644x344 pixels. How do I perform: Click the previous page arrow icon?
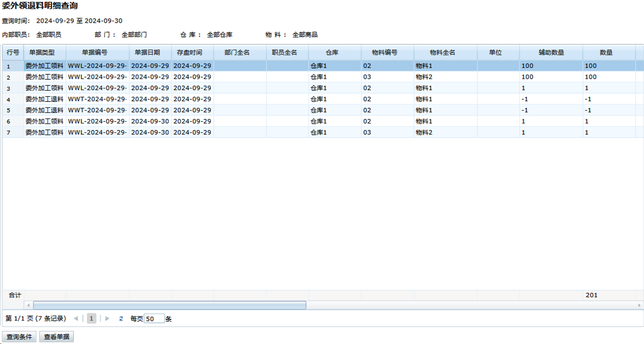point(76,319)
